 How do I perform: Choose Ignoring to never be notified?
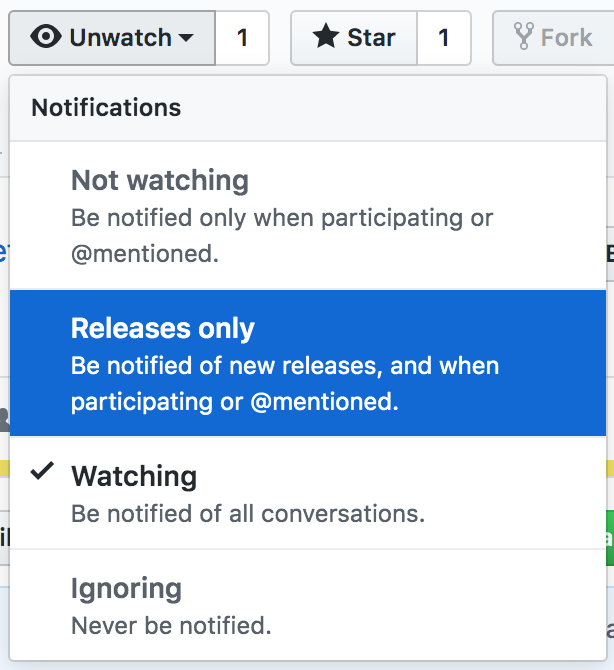point(308,605)
